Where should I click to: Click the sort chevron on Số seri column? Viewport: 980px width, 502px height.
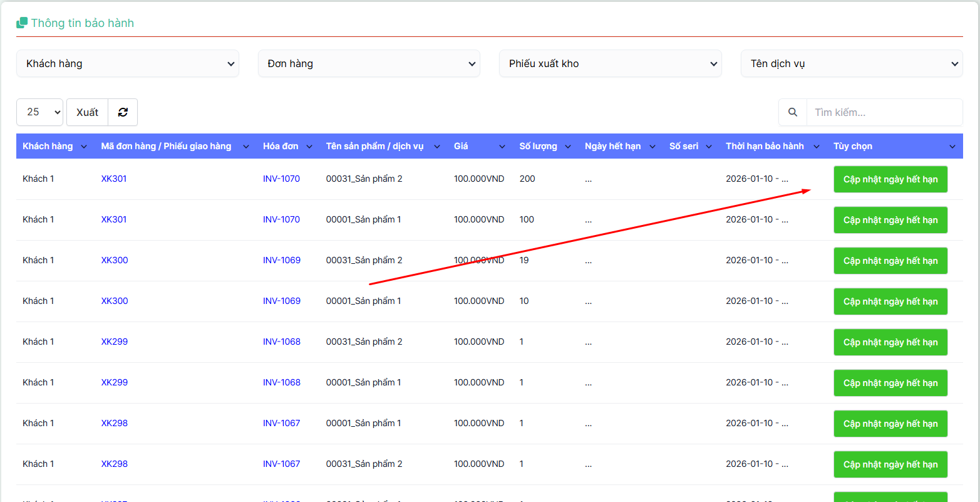[x=709, y=147]
